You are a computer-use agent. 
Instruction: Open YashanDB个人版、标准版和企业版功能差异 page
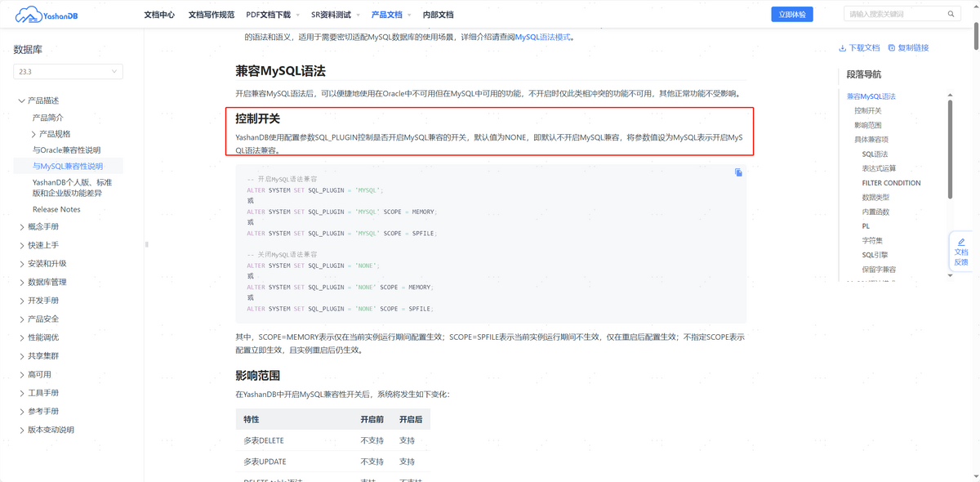pos(72,188)
